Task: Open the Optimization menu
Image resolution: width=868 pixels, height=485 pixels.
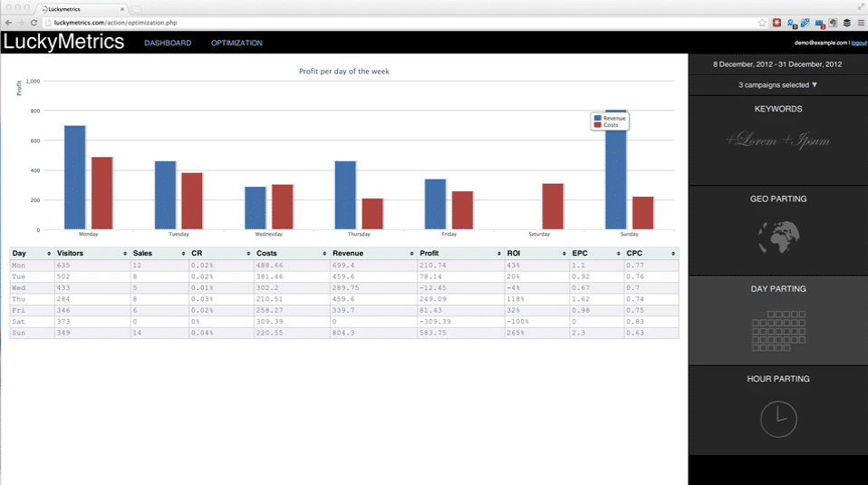Action: tap(236, 43)
